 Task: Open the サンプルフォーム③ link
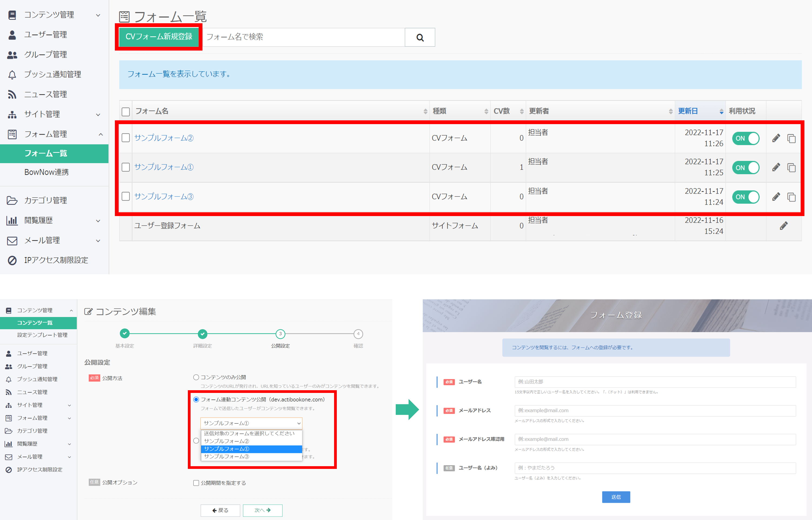tap(164, 197)
